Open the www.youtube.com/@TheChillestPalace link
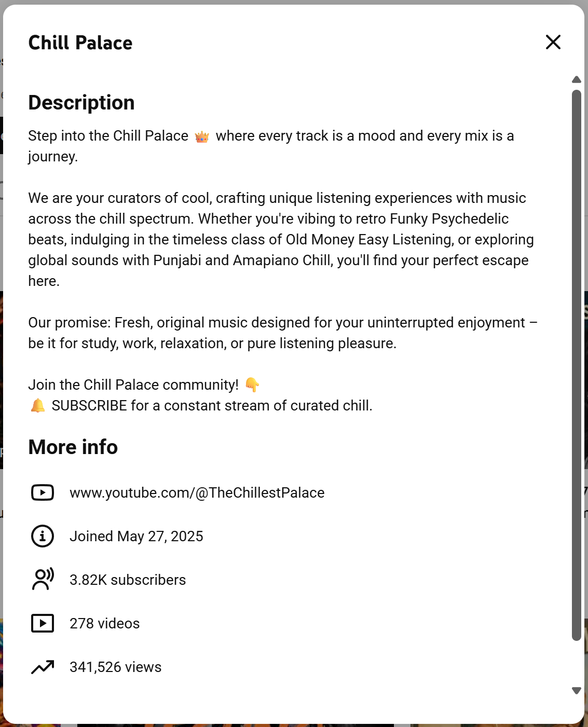 point(197,492)
